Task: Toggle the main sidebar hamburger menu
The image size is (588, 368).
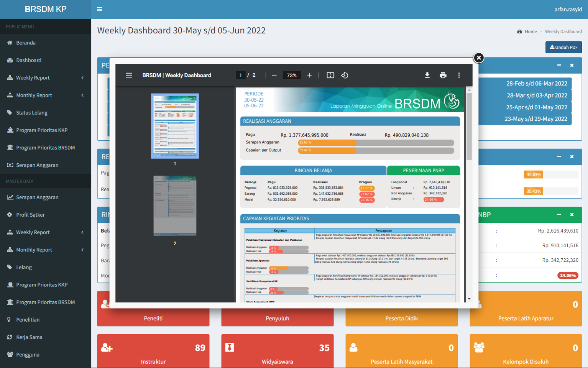Action: [x=100, y=9]
